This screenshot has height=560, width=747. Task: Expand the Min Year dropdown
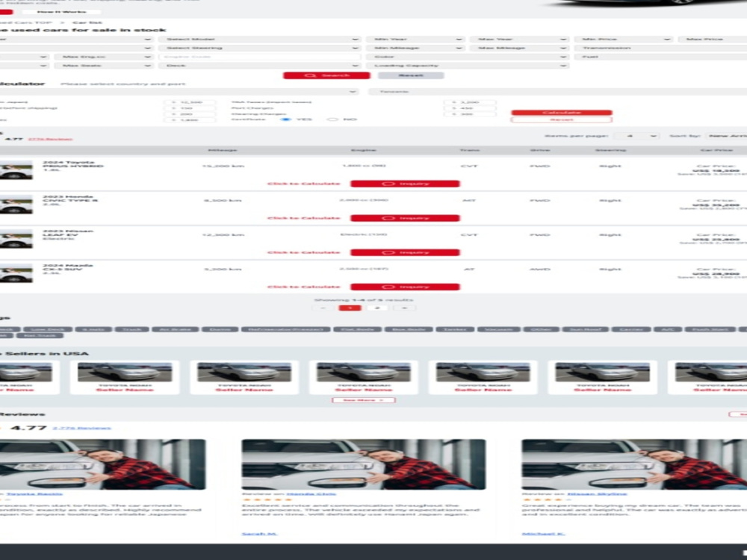click(x=415, y=39)
